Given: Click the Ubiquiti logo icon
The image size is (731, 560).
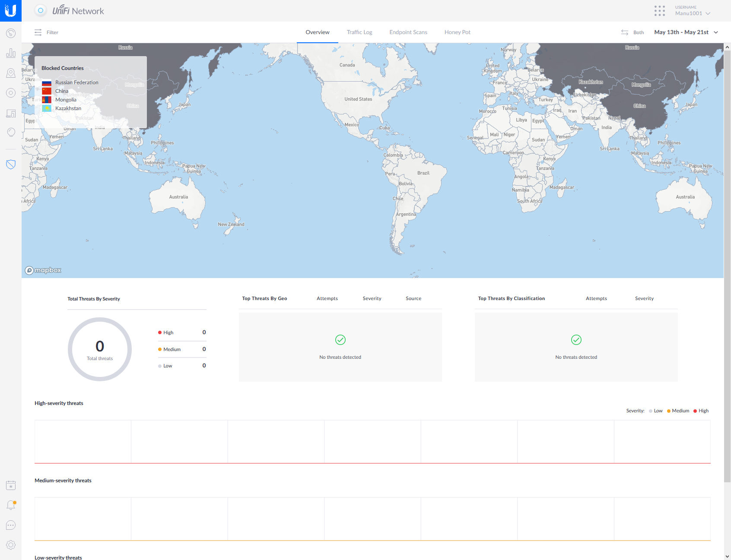Looking at the screenshot, I should tap(11, 11).
